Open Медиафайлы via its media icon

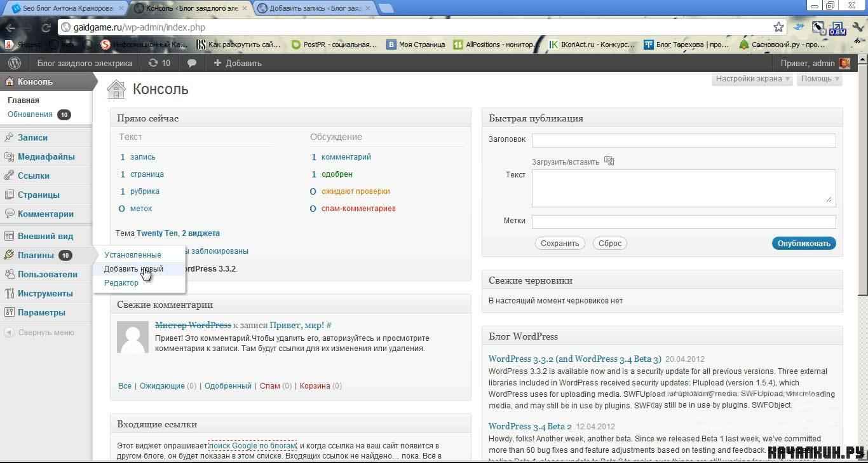click(x=9, y=156)
